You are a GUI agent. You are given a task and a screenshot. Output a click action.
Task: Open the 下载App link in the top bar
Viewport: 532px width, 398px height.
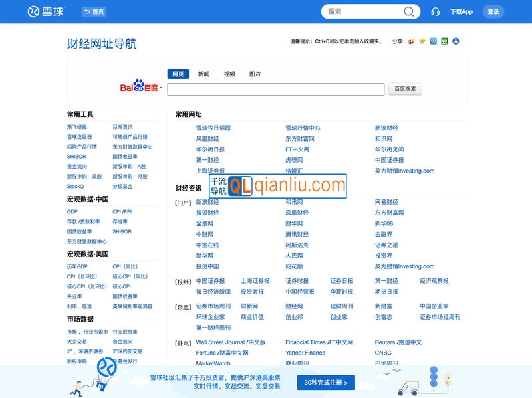[464, 11]
